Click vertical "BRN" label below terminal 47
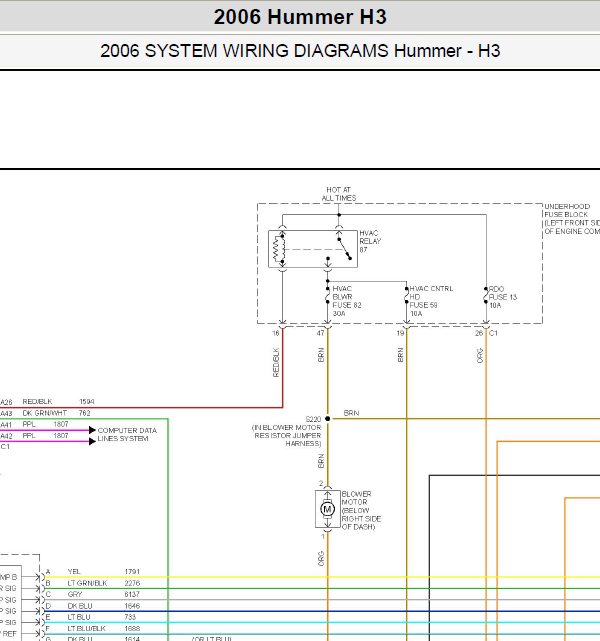This screenshot has width=600, height=641. tap(321, 355)
